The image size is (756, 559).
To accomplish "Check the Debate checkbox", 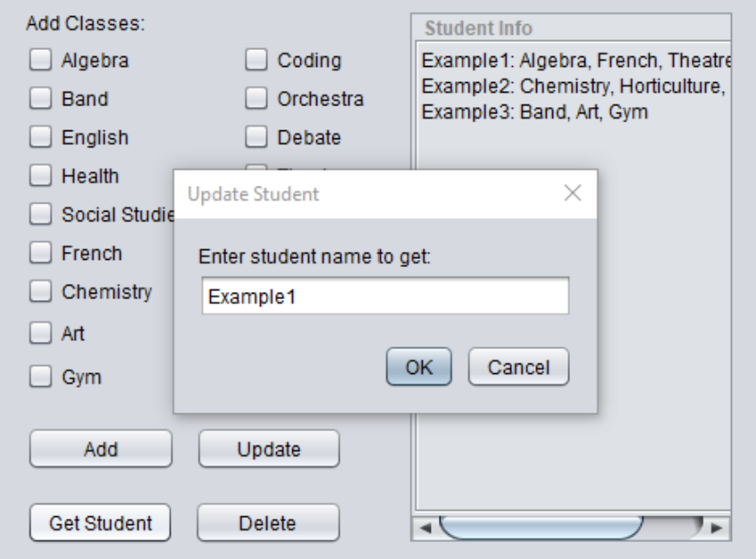I will pyautogui.click(x=256, y=137).
